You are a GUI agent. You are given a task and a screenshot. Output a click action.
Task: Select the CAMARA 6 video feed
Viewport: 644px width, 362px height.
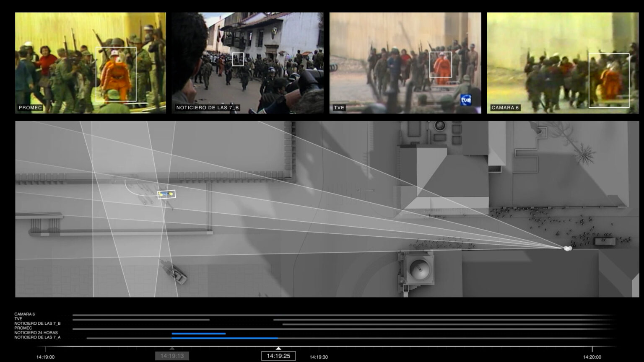563,63
